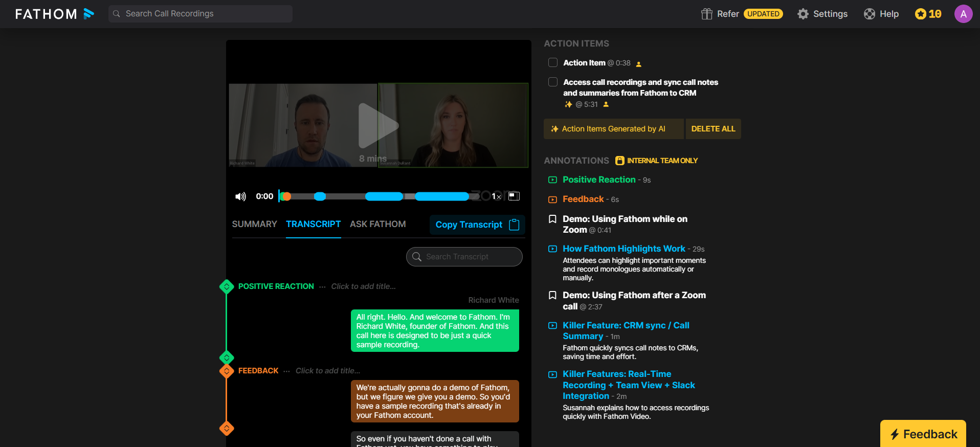Screen dimensions: 980x447
Task: Open the ASK FATHOM tab
Action: point(378,224)
